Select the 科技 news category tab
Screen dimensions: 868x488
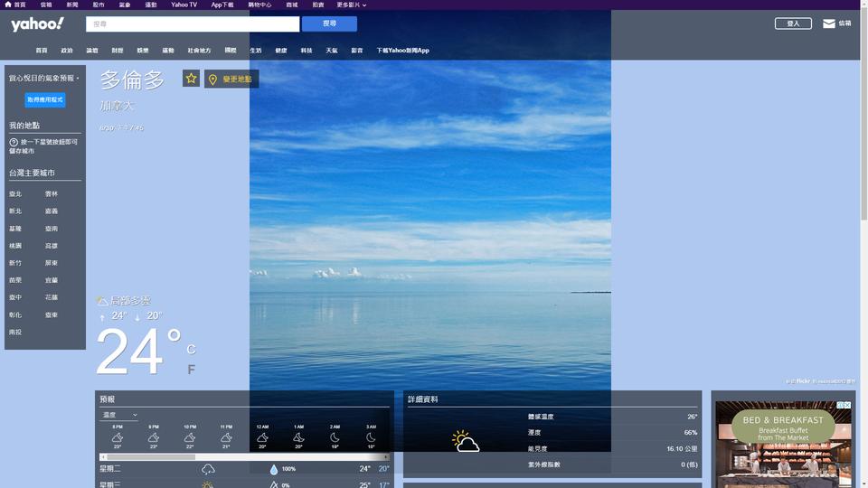coord(307,51)
